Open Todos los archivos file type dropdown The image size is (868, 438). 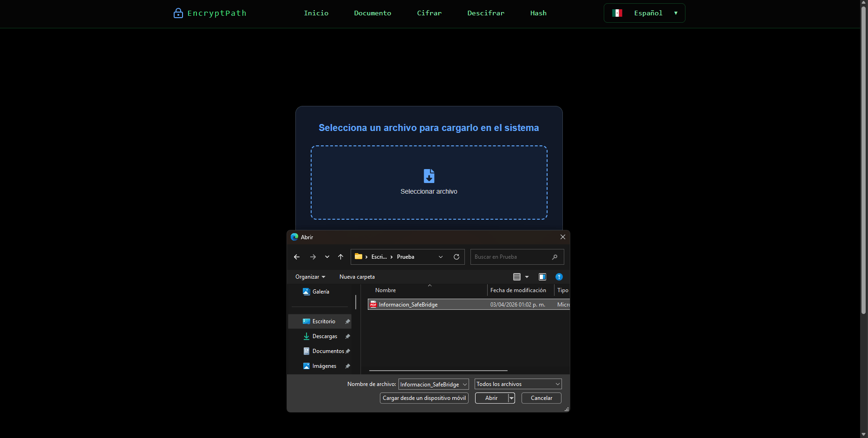click(518, 384)
